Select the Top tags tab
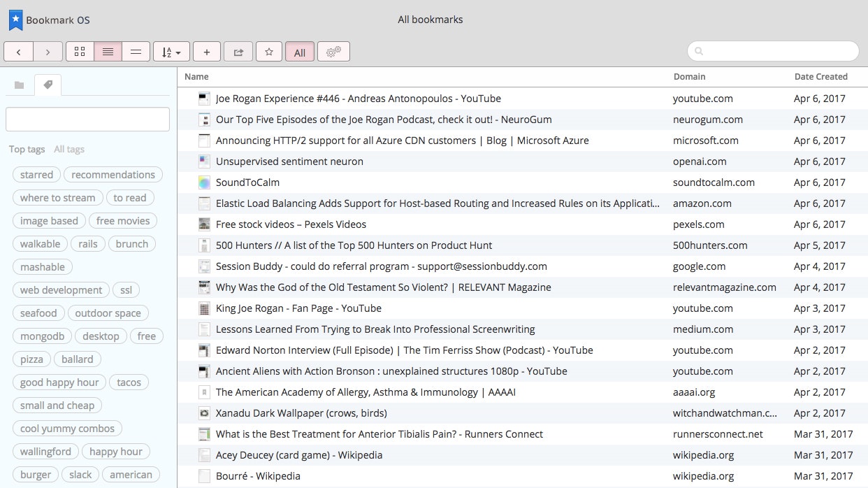Screen dimensions: 868x488 27,149
